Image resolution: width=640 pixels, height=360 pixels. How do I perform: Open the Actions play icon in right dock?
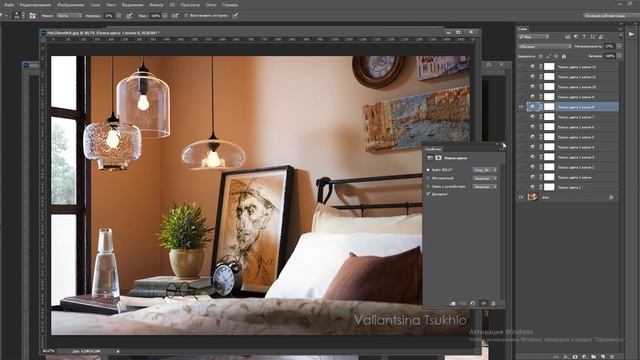pyautogui.click(x=631, y=34)
